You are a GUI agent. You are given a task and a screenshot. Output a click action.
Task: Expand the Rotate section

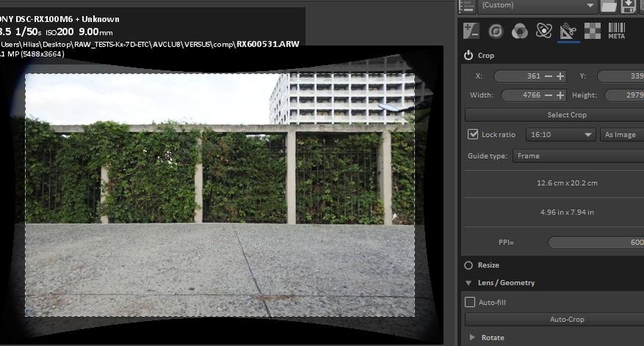[x=472, y=337]
